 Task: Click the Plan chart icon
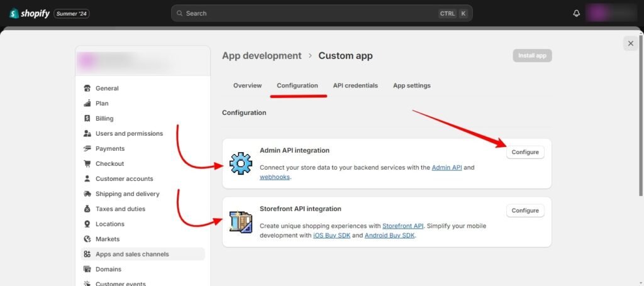tap(87, 104)
